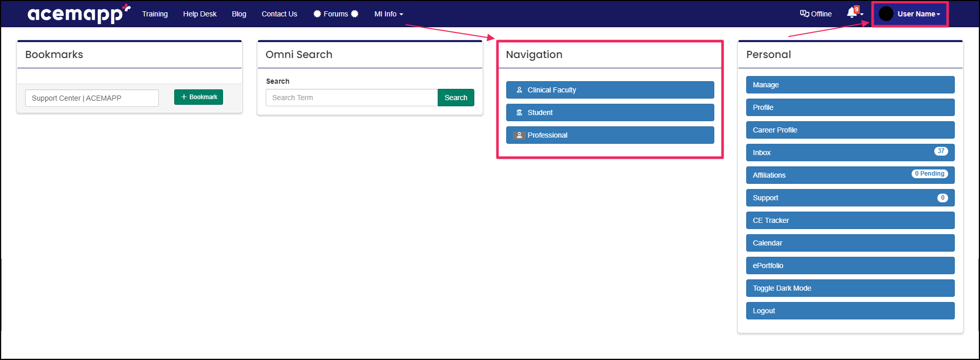Add a bookmark with the Bookmark button
Screen dimensions: 980x360
[x=198, y=97]
